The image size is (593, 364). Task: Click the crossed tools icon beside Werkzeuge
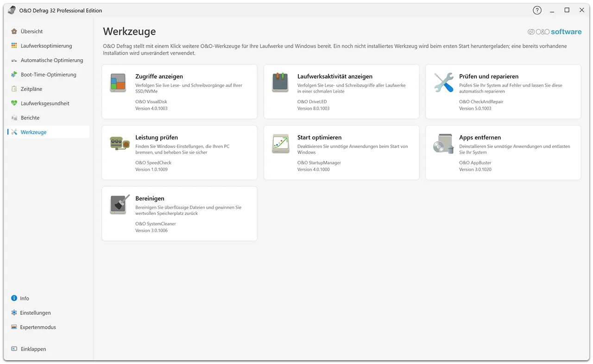tap(14, 132)
